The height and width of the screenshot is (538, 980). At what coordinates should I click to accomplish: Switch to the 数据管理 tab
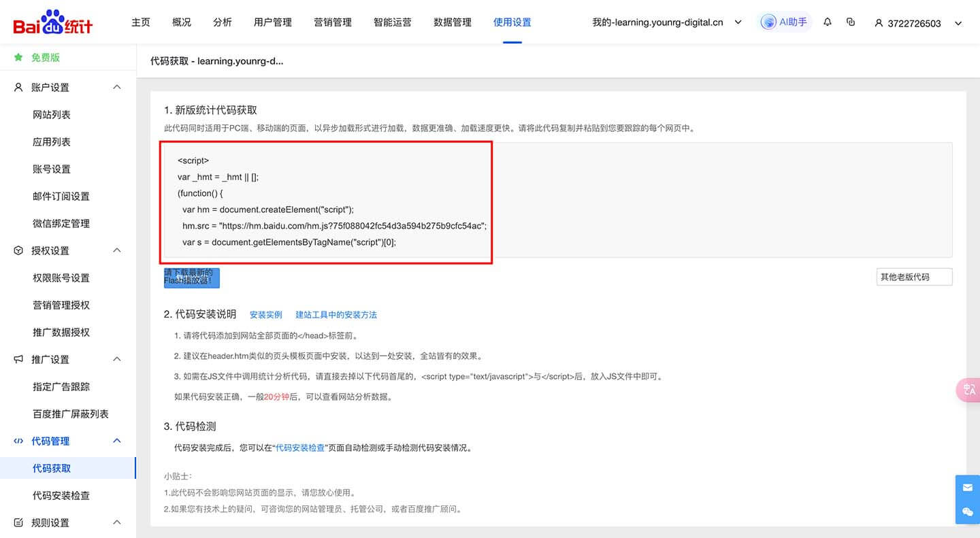coord(453,22)
